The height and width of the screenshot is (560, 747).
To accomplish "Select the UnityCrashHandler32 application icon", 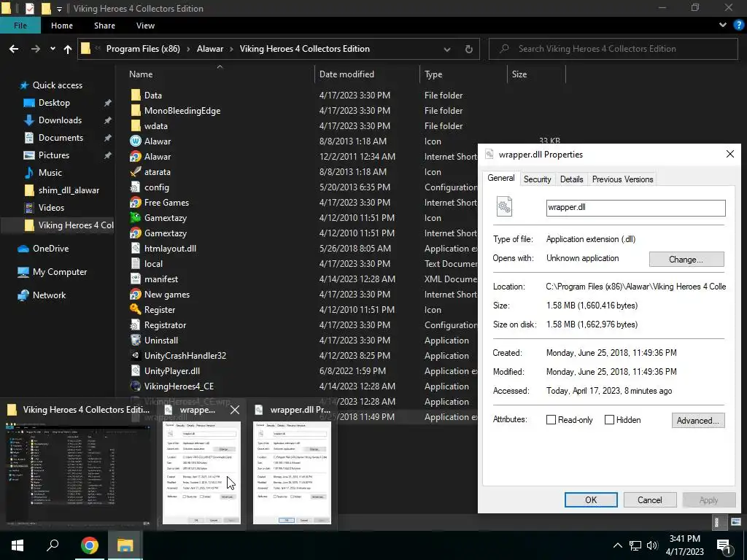I will coord(136,355).
